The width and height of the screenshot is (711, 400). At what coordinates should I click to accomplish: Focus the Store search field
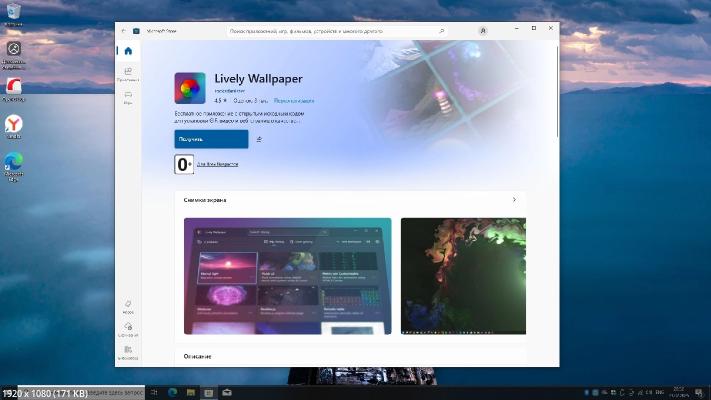337,31
